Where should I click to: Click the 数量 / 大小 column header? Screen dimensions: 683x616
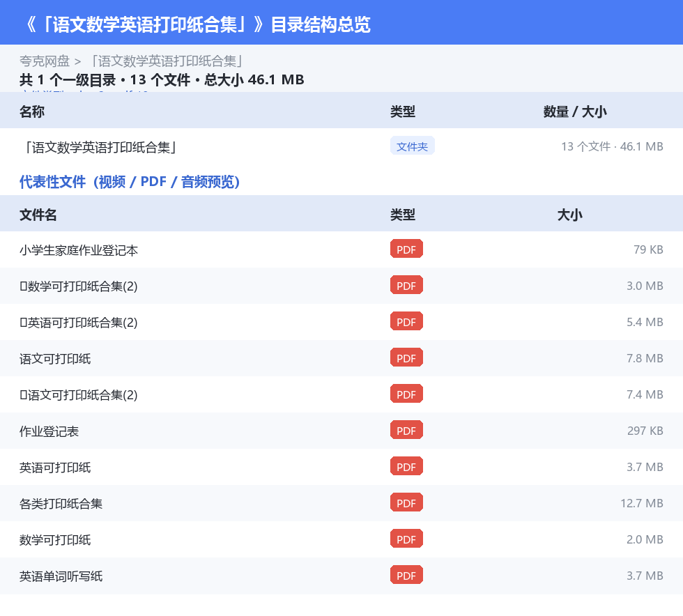(575, 111)
